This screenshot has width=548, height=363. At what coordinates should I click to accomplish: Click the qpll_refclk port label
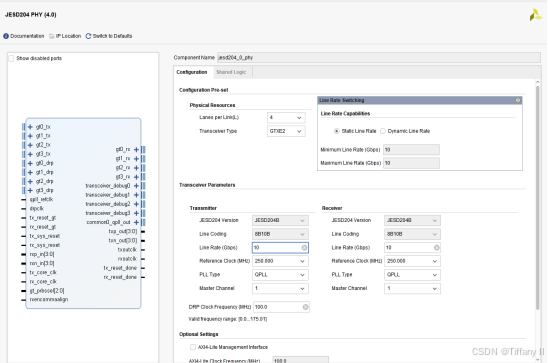coord(42,199)
